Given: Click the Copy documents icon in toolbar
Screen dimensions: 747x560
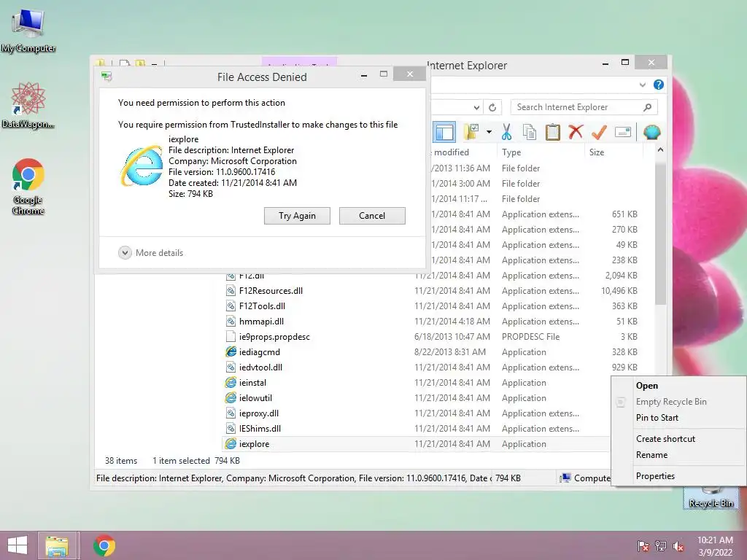Looking at the screenshot, I should pyautogui.click(x=530, y=132).
